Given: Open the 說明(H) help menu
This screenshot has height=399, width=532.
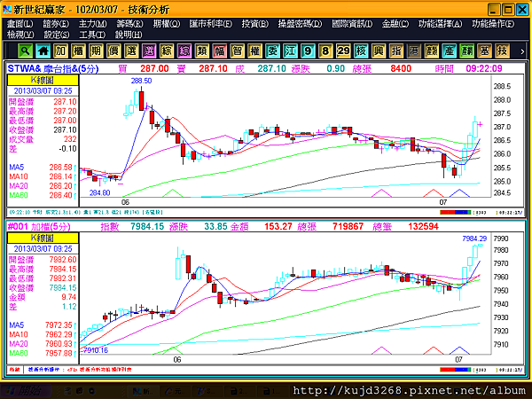Looking at the screenshot, I should (129, 35).
